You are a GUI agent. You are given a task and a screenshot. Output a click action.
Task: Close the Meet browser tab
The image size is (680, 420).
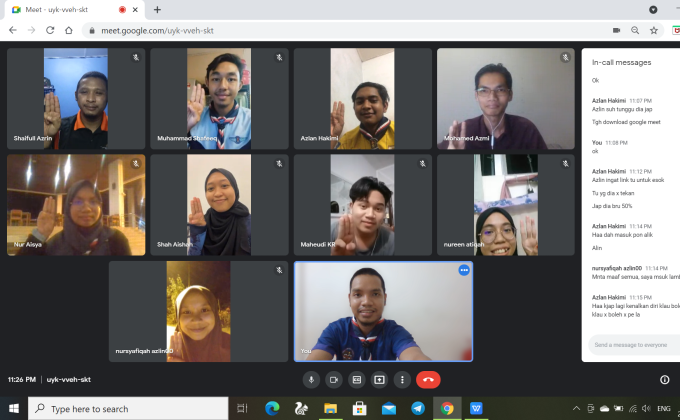[x=135, y=10]
